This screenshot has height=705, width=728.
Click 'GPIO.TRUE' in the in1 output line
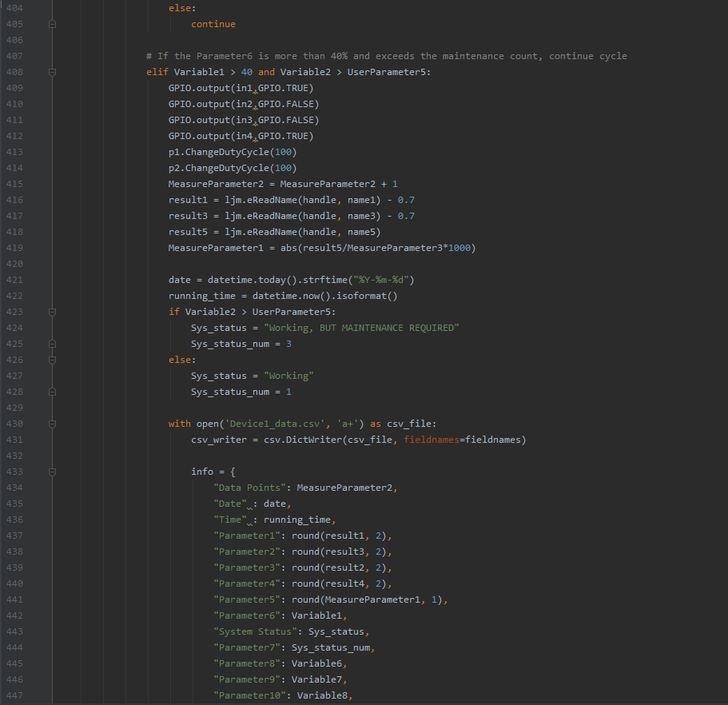(x=283, y=88)
